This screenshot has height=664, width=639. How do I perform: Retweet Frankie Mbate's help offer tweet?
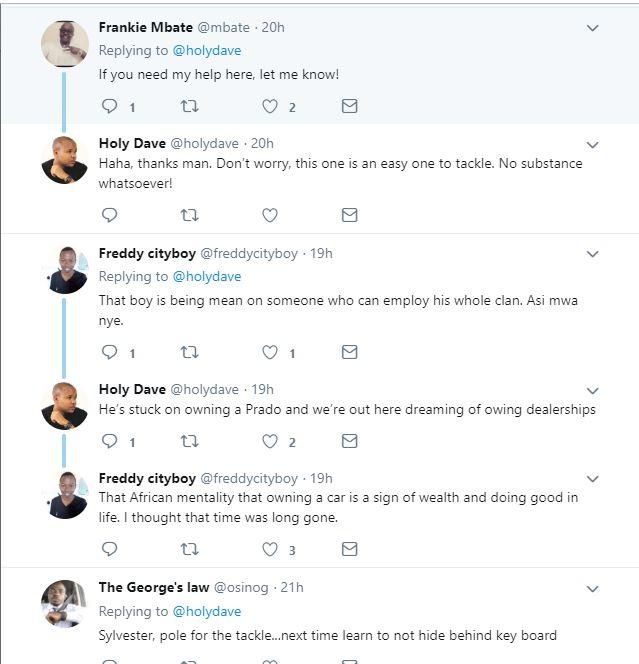pos(189,106)
